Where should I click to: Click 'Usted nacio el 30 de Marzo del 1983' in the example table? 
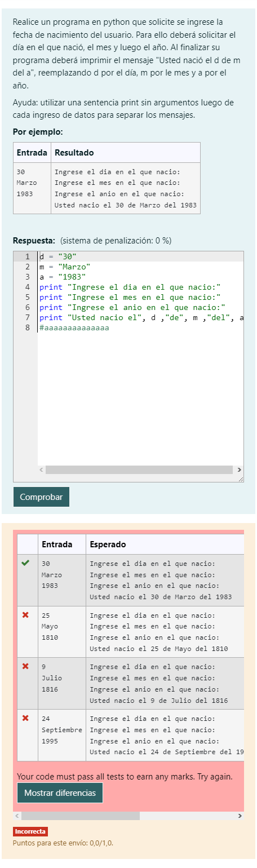click(x=126, y=205)
